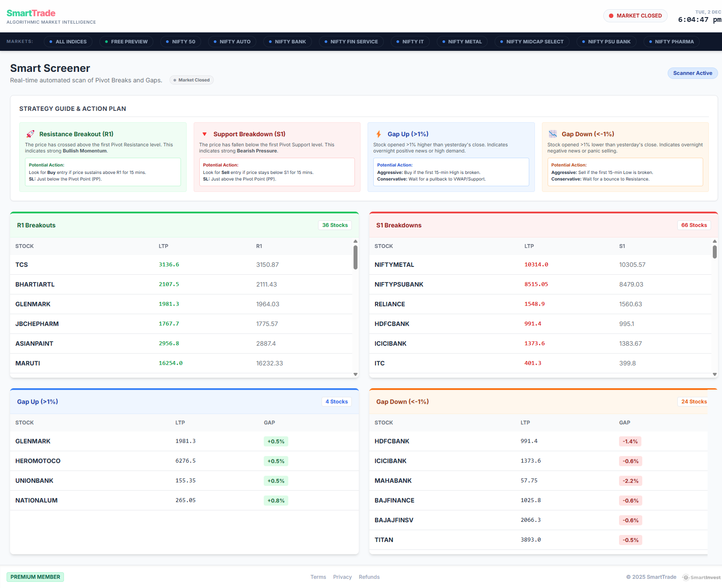Click the SmartInvest logo in the footer
This screenshot has height=588, width=722.
[701, 577]
